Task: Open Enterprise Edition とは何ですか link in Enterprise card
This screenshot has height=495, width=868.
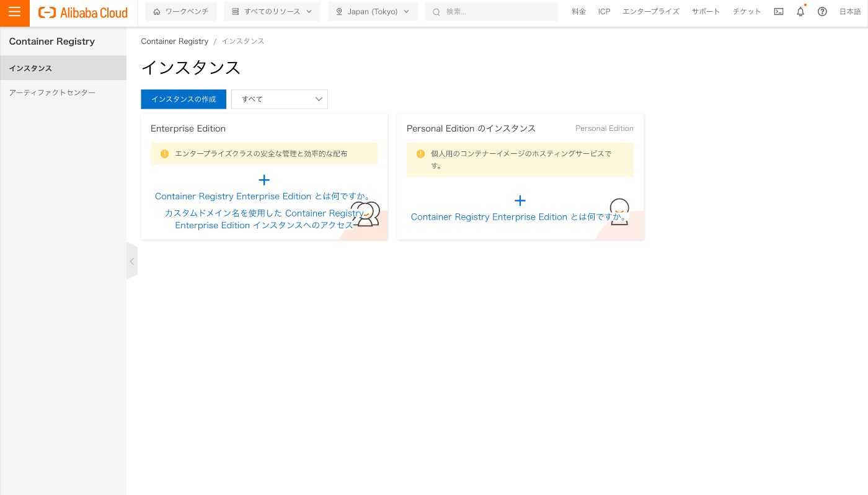Action: point(262,196)
